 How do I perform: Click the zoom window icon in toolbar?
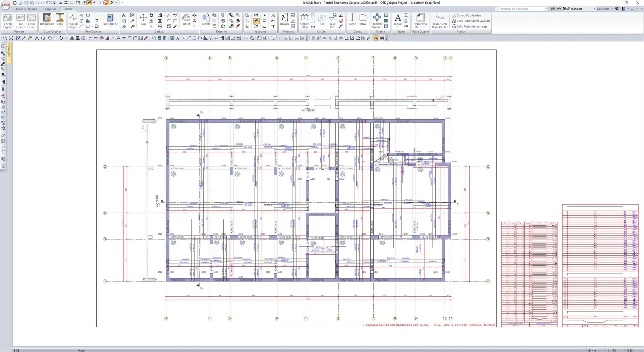tap(11, 38)
